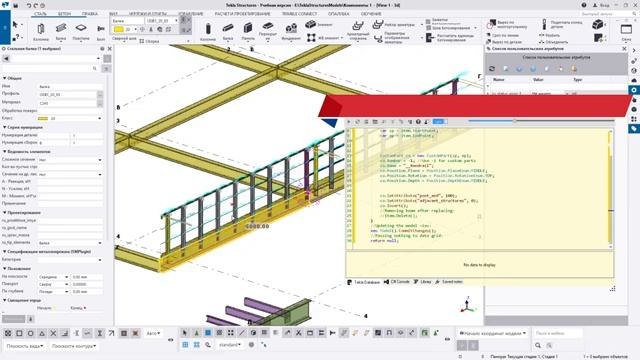Click the snap to circle center icon
The width and height of the screenshot is (640, 360).
31,333
